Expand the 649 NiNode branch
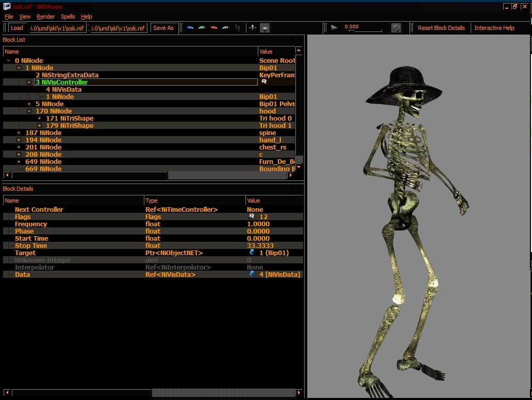This screenshot has height=400, width=532. (19, 161)
